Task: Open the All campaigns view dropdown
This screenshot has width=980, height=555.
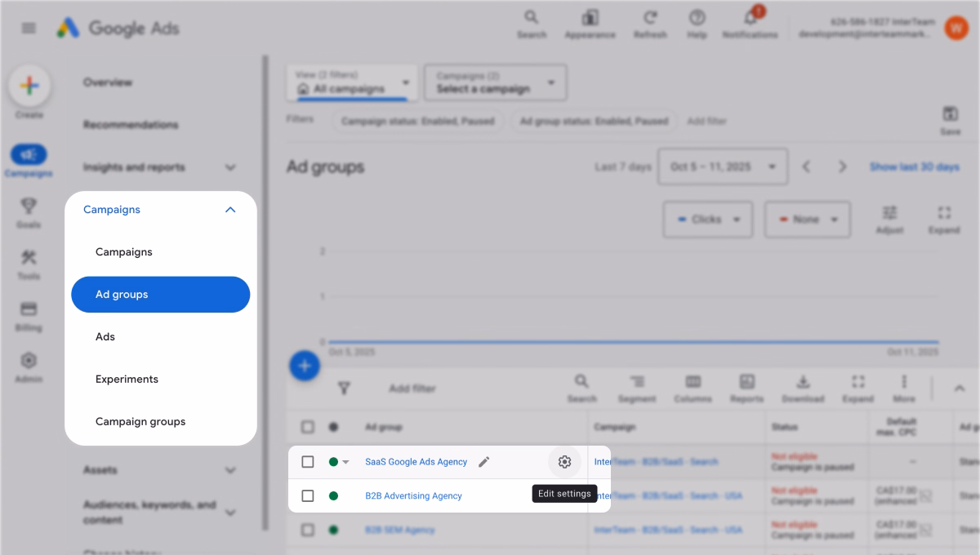Action: (353, 82)
